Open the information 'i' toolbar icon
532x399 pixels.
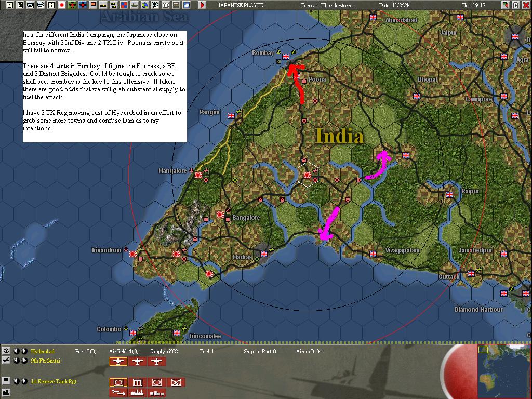51,5
